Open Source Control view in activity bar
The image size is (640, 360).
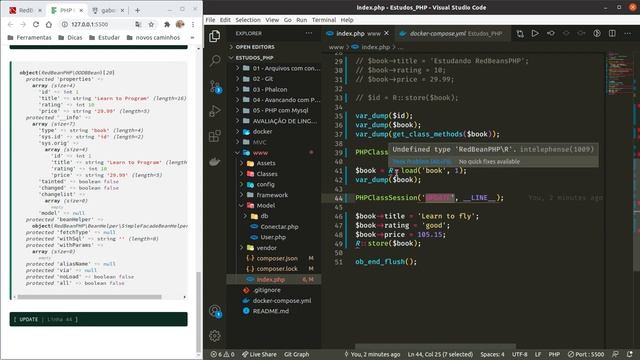[215, 86]
